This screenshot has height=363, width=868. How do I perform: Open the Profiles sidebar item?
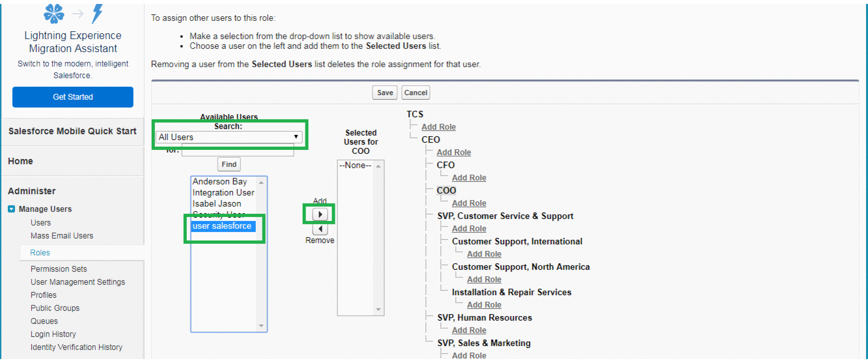pos(44,295)
